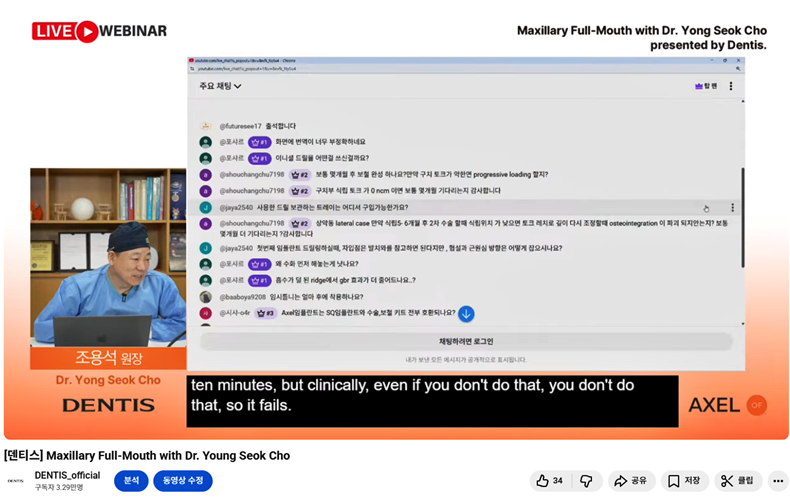
Task: Click the DENTIS_official channel avatar
Action: (16, 481)
